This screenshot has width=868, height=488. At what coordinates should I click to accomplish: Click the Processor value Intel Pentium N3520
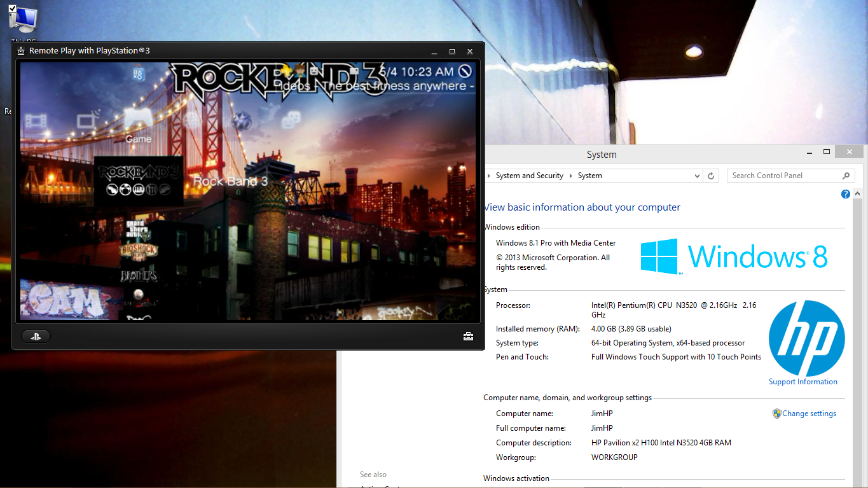point(673,310)
